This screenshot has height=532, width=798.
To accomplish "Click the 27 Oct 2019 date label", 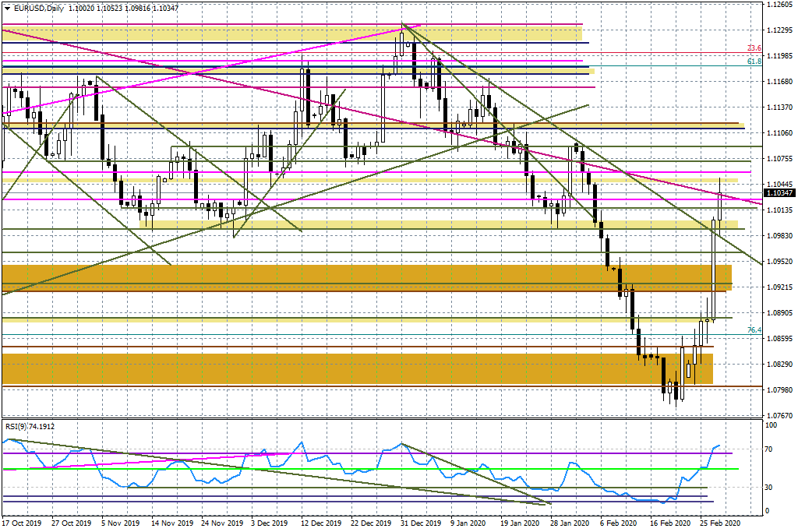I will point(72,523).
